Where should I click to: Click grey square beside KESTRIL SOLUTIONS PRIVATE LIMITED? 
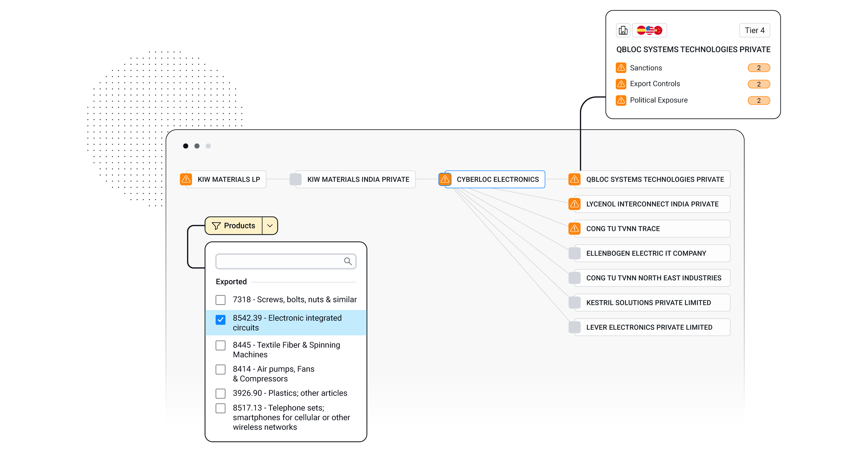tap(574, 302)
